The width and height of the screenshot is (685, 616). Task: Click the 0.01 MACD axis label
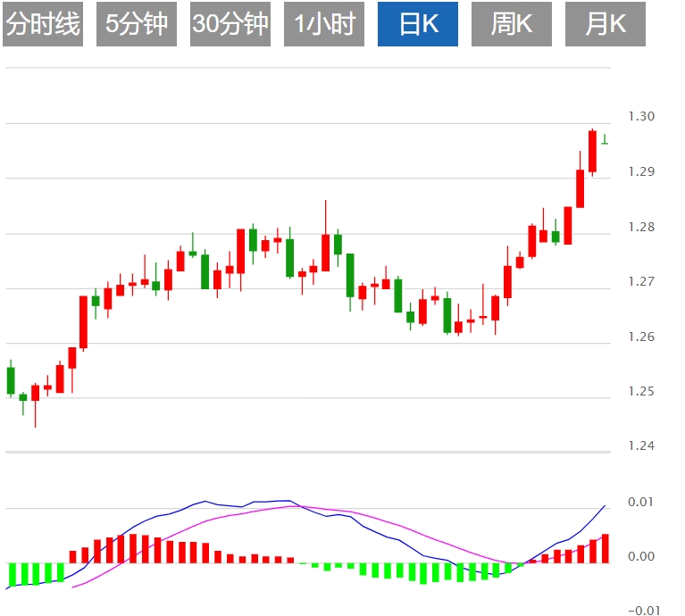tap(641, 503)
